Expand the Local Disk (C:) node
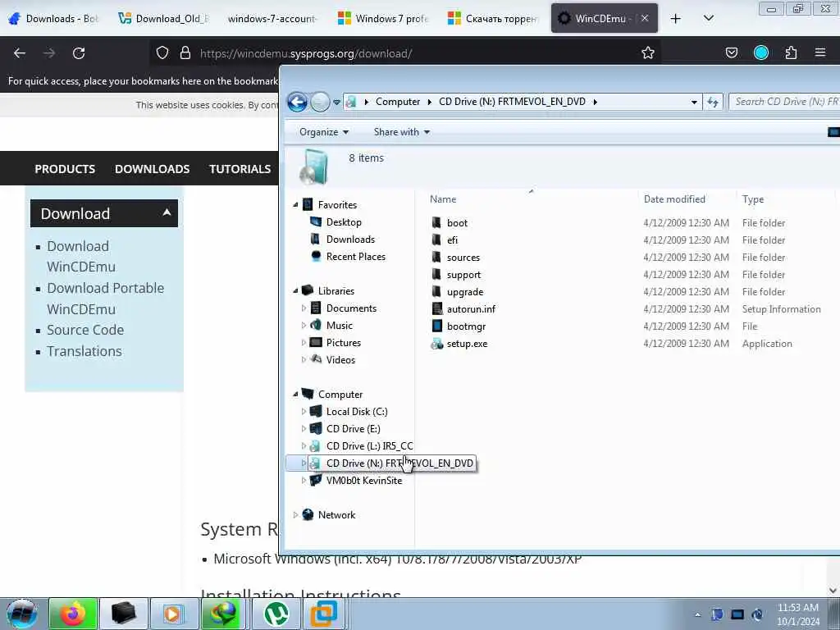This screenshot has width=840, height=630. pyautogui.click(x=304, y=412)
